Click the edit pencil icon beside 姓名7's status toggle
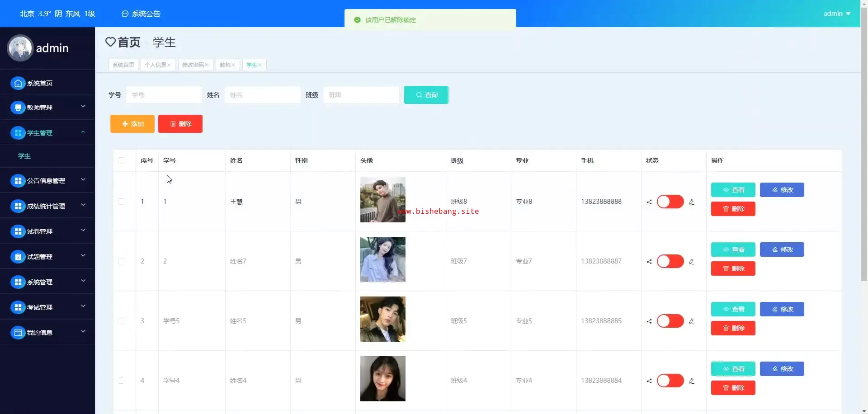868x414 pixels. (692, 262)
